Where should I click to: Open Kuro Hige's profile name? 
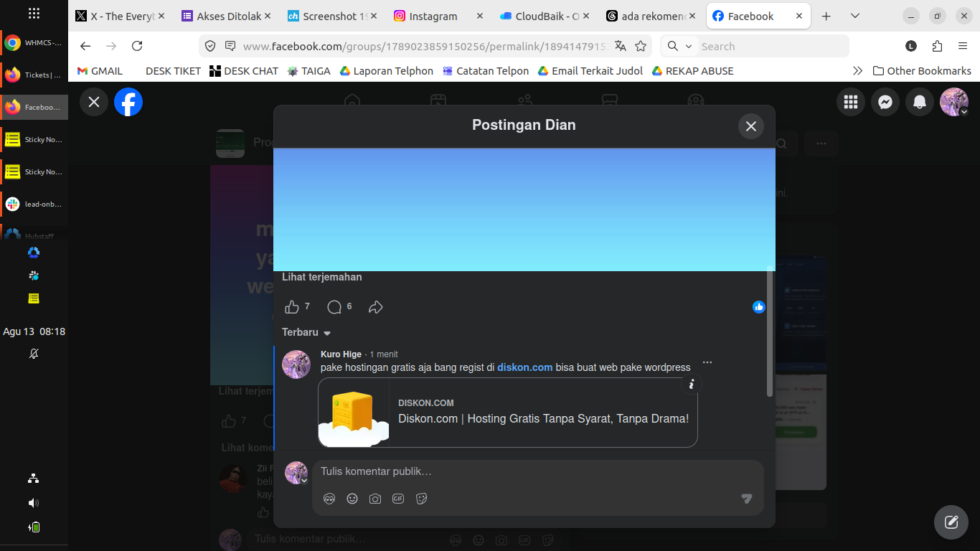(341, 354)
